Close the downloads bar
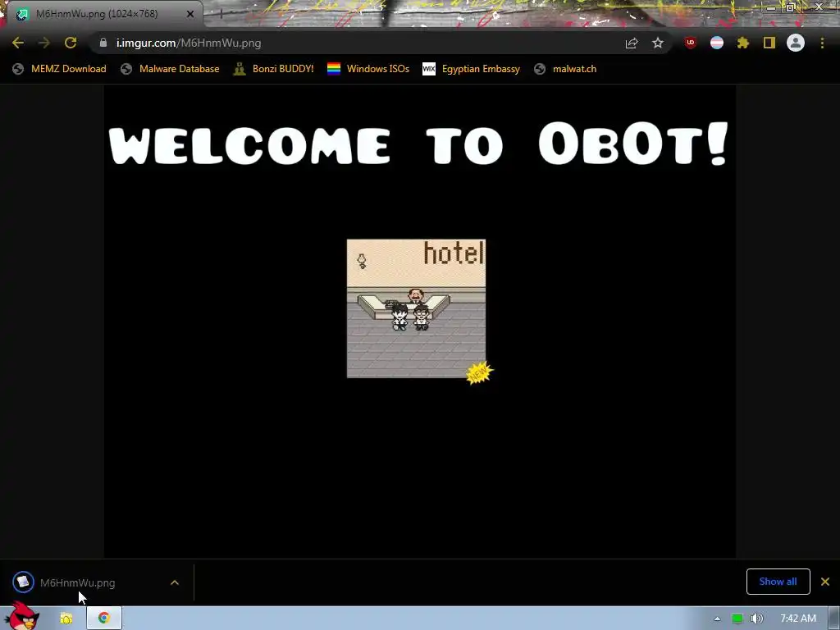The image size is (840, 630). click(x=825, y=582)
